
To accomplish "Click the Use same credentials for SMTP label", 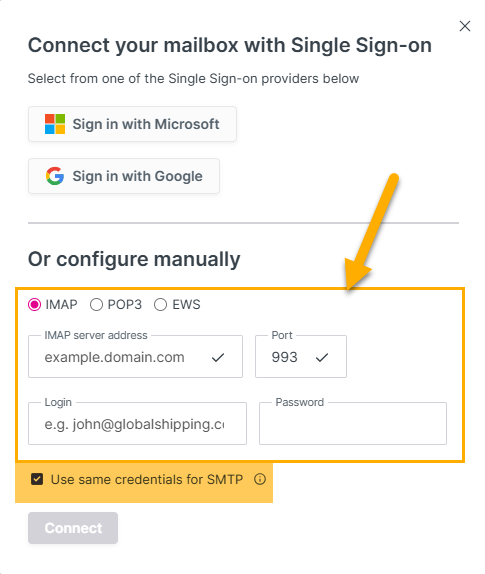I will tap(147, 479).
